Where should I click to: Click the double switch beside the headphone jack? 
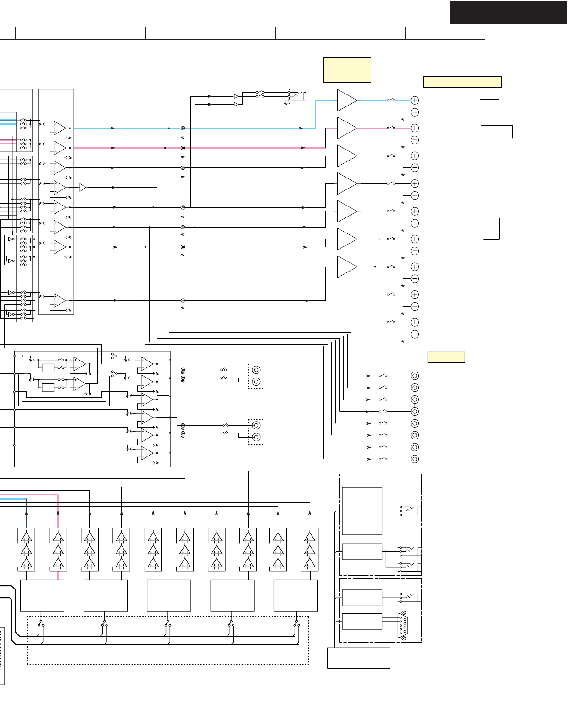260,94
